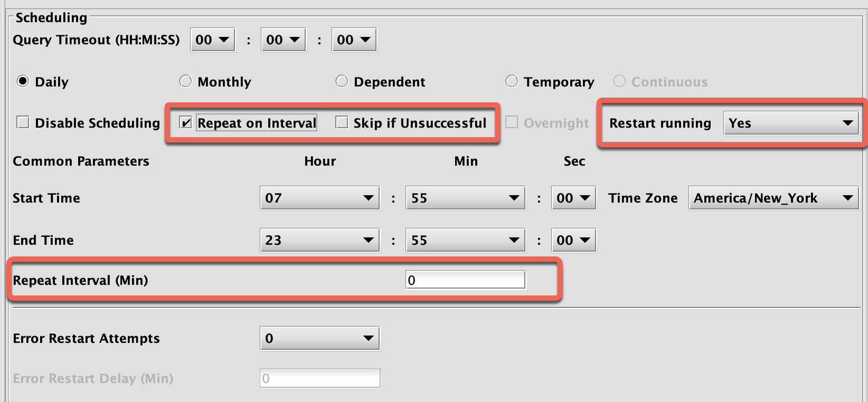Image resolution: width=868 pixels, height=402 pixels.
Task: Expand the End Time minute dropdown
Action: click(x=465, y=240)
